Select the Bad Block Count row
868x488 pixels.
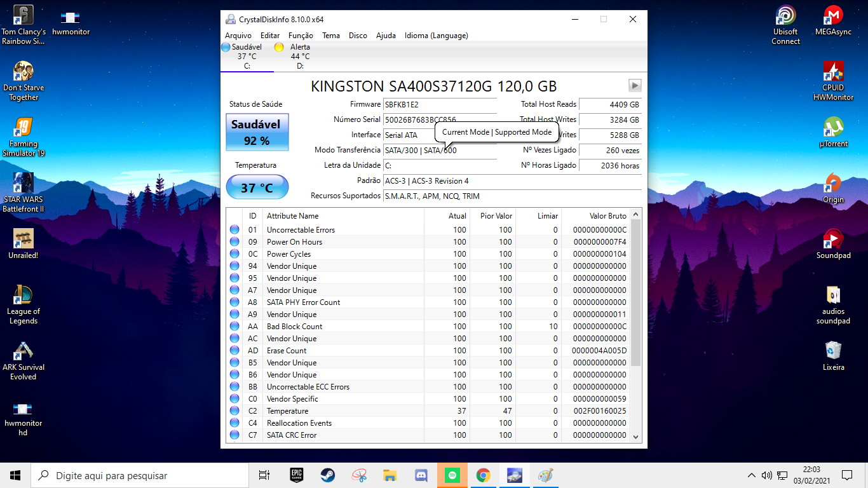click(428, 327)
